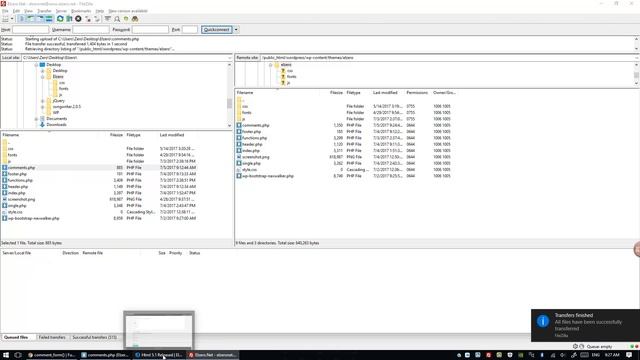The width and height of the screenshot is (640, 360).
Task: Focus the Password input field
Action: point(150,30)
